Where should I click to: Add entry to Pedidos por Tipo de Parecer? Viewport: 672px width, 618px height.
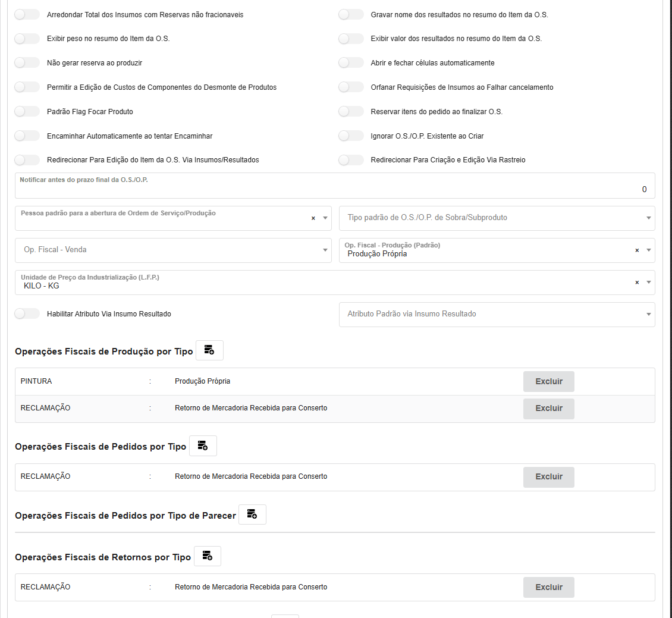(x=252, y=515)
